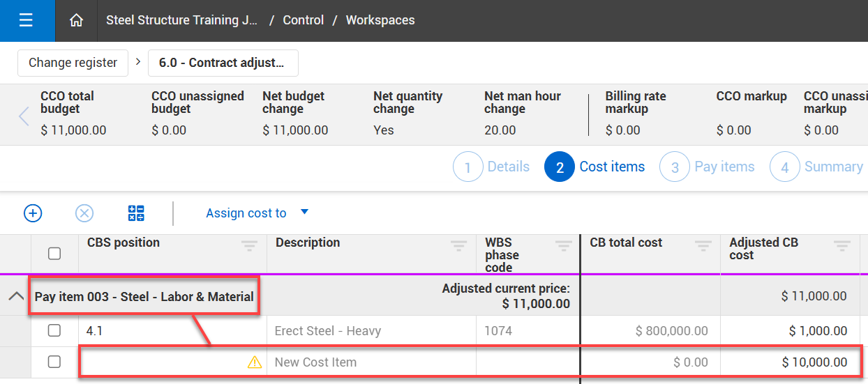Select the New Cost Item row checkbox
This screenshot has height=384, width=868.
point(54,362)
